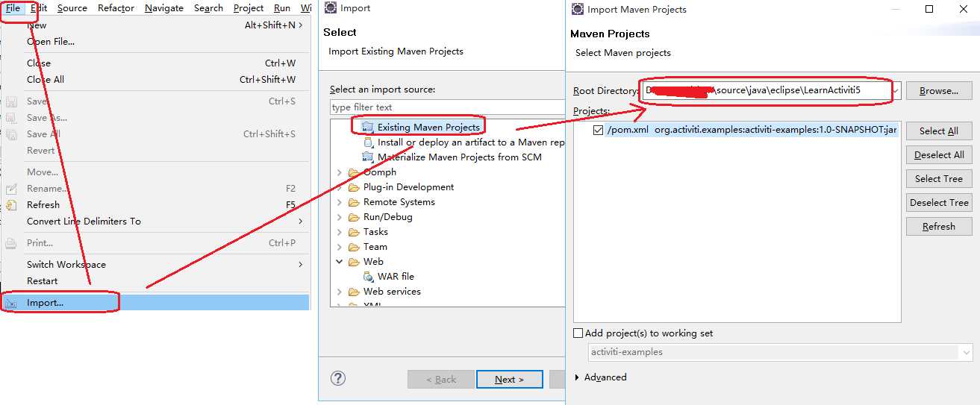Viewport: 980px width, 405px height.
Task: Open Root Directory dropdown arrow
Action: click(896, 91)
